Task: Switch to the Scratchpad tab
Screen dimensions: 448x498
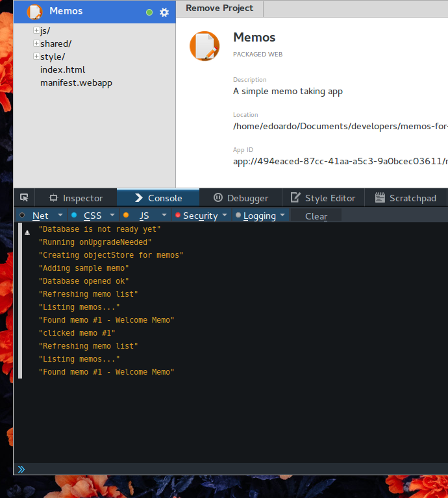Action: click(x=406, y=198)
